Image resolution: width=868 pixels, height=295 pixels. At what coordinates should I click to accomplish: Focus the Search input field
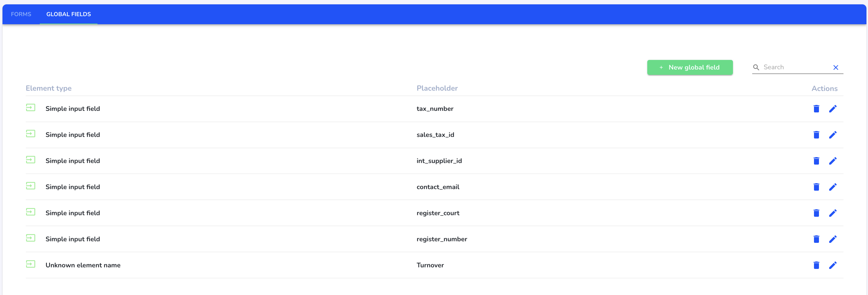tap(795, 67)
